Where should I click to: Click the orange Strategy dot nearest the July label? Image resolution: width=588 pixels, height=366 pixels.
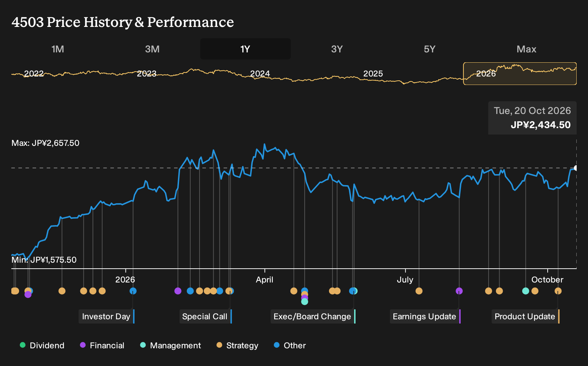point(419,291)
